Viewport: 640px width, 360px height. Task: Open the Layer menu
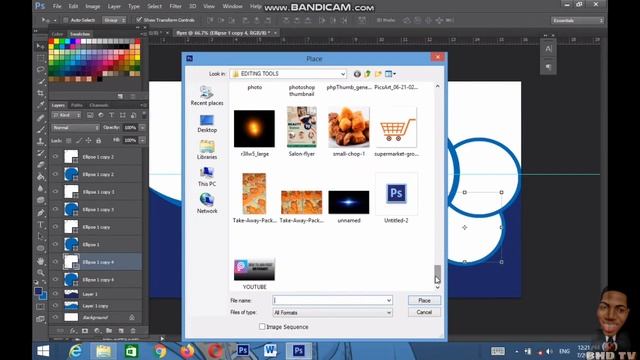tap(114, 7)
